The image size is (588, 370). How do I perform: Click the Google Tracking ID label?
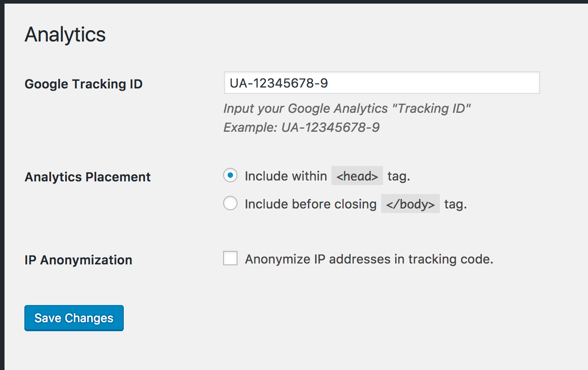[x=84, y=84]
